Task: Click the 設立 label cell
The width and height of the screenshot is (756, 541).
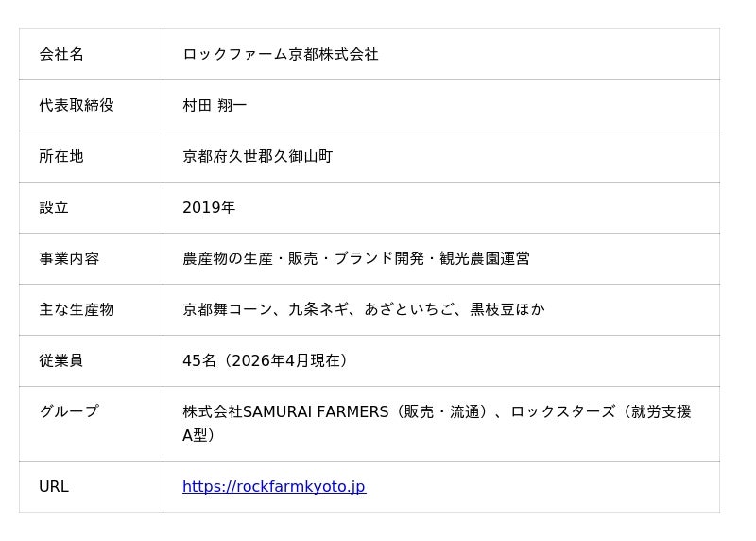Action: pos(54,208)
